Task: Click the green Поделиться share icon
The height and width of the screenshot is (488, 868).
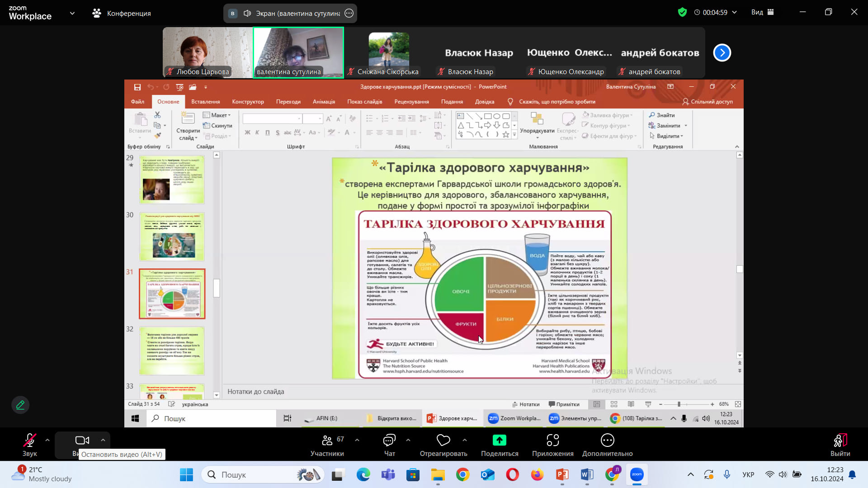Action: click(499, 440)
